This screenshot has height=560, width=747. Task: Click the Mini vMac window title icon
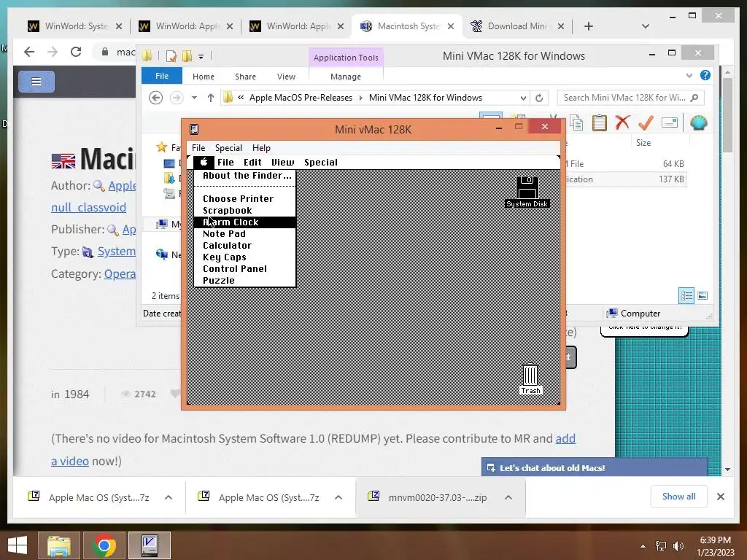point(194,129)
